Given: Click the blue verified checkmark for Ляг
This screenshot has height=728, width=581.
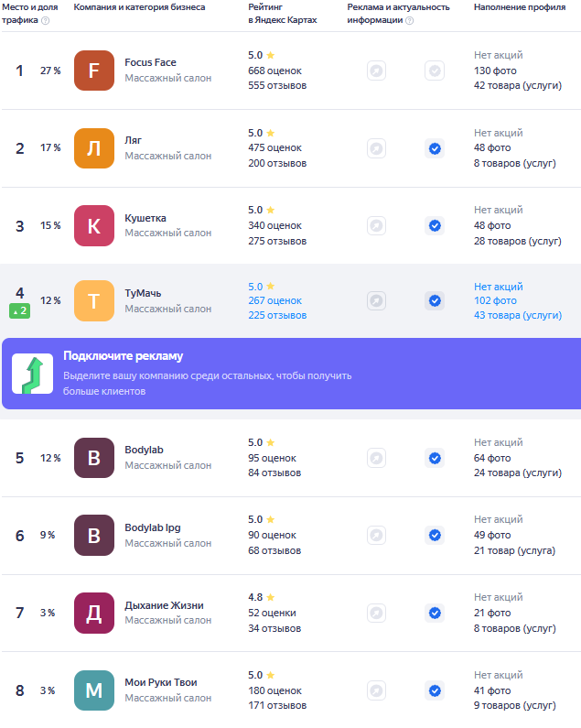Looking at the screenshot, I should tap(435, 148).
